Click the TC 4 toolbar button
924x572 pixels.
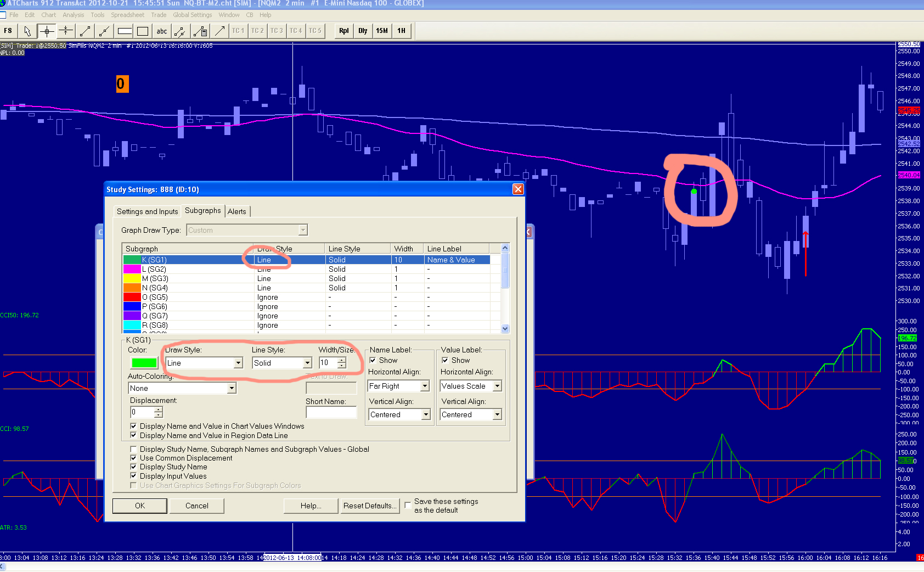pos(296,31)
